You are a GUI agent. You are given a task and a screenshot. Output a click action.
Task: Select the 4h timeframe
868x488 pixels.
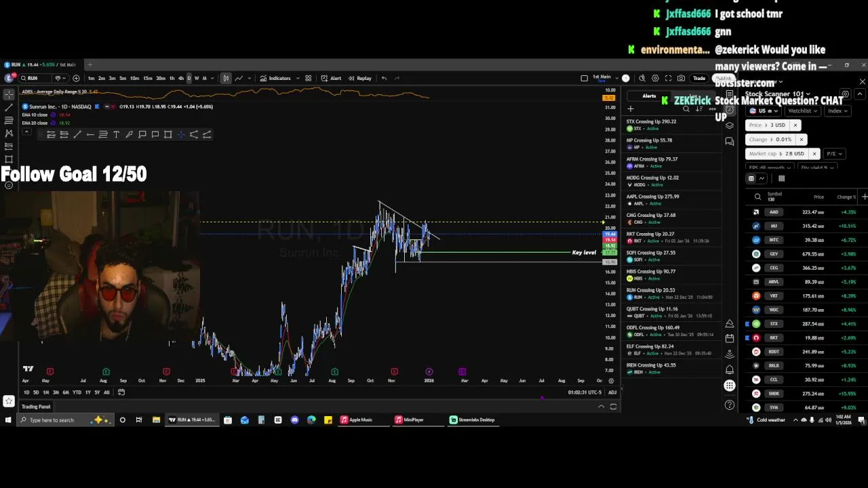[x=180, y=78]
